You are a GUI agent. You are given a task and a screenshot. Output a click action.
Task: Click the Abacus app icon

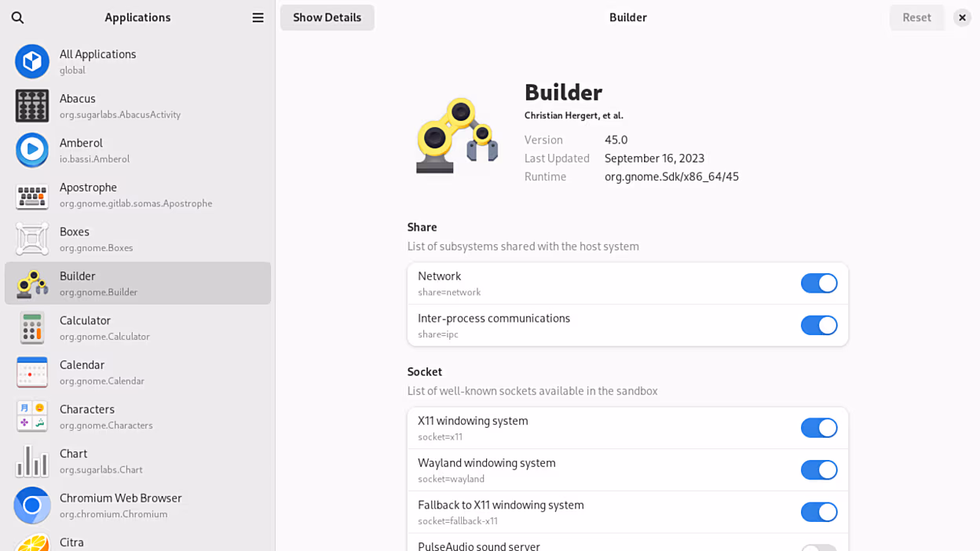32,106
